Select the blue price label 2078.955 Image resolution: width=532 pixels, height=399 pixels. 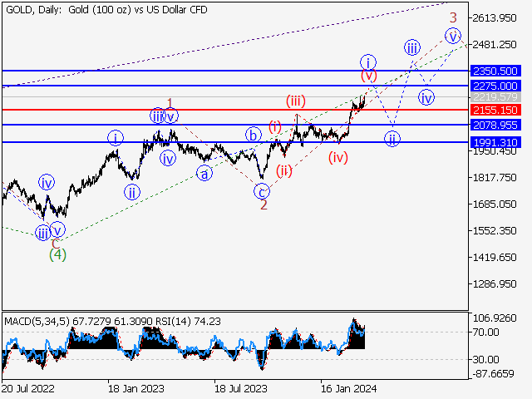pos(495,125)
